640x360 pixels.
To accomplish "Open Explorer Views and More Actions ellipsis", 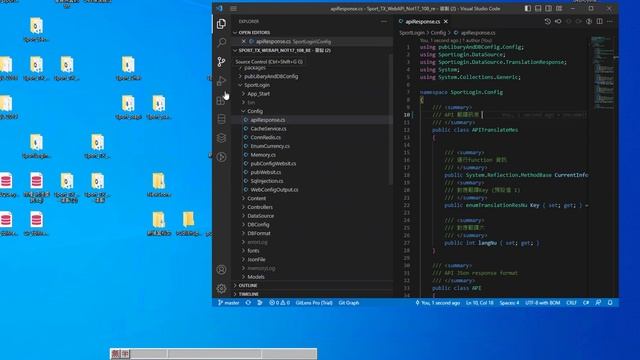I will click(x=384, y=21).
